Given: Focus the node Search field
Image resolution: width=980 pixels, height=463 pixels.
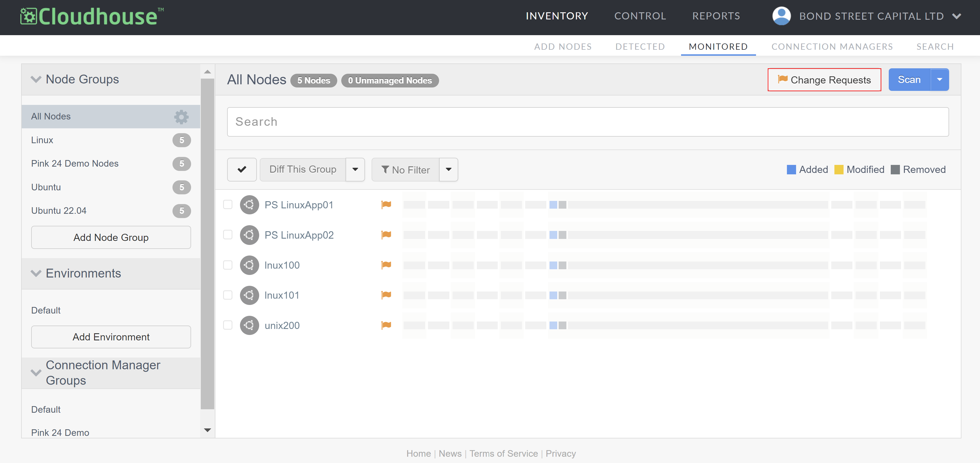Looking at the screenshot, I should [588, 122].
